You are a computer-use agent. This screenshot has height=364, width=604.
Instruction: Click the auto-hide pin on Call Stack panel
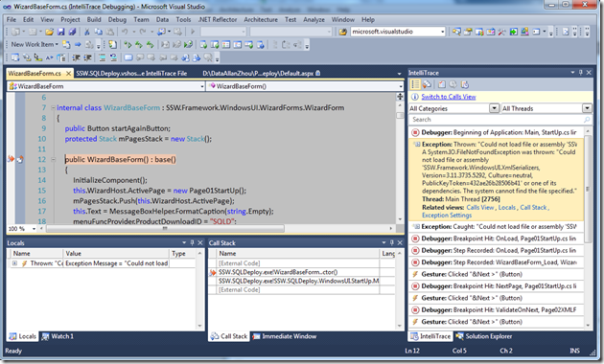click(x=392, y=242)
